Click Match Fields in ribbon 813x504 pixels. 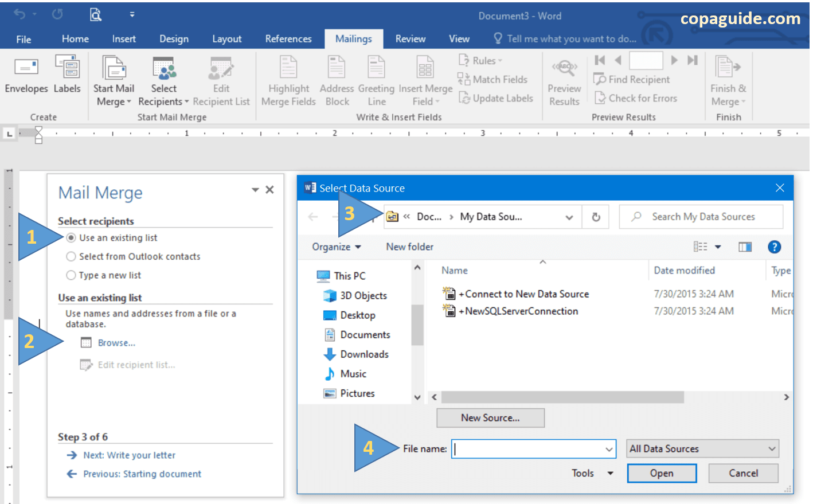click(x=493, y=79)
